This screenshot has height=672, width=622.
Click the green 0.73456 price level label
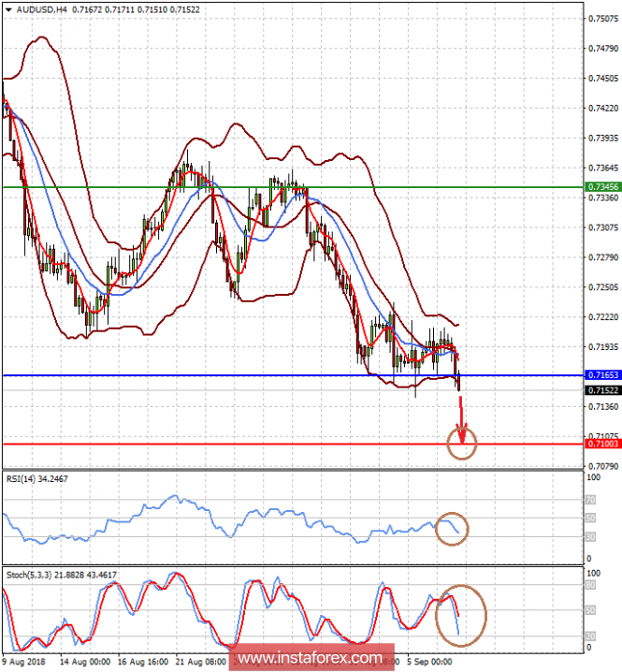[602, 187]
